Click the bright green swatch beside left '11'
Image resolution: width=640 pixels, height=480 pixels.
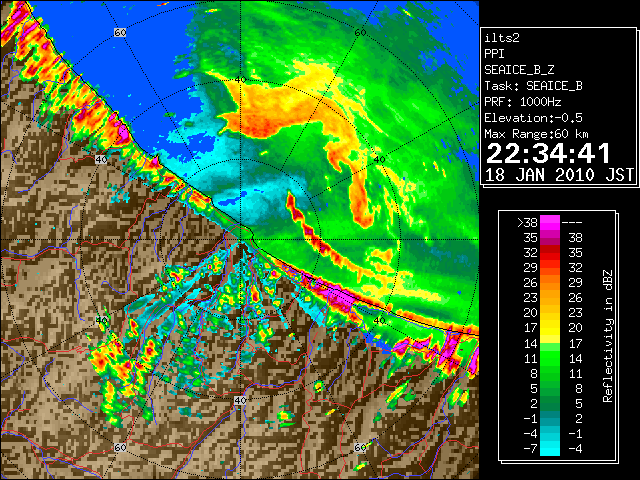click(x=549, y=358)
